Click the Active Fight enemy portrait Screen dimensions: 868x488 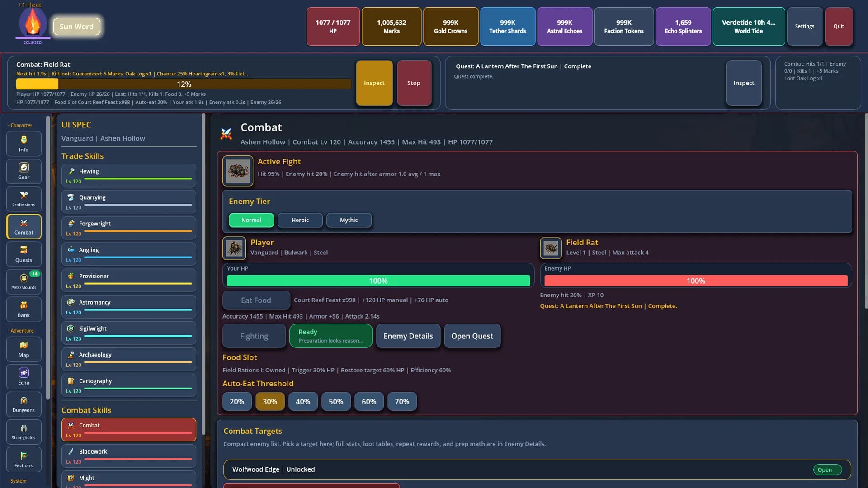pos(238,171)
